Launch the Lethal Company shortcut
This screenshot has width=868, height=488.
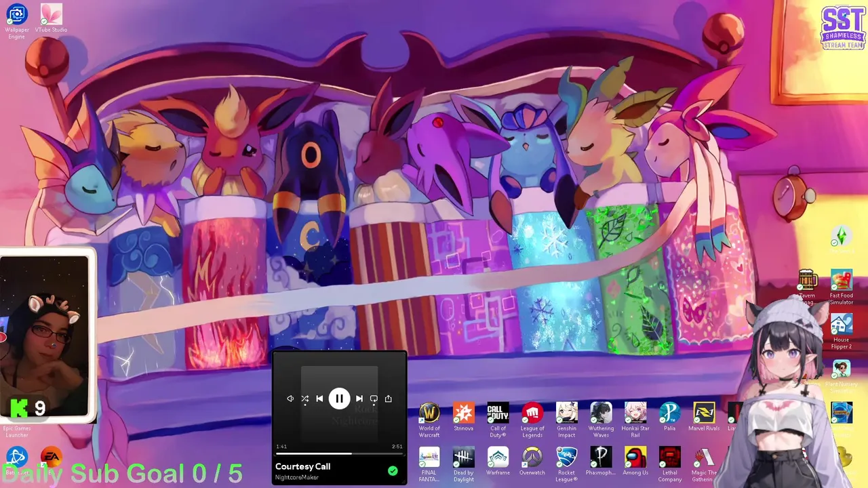[x=670, y=465]
